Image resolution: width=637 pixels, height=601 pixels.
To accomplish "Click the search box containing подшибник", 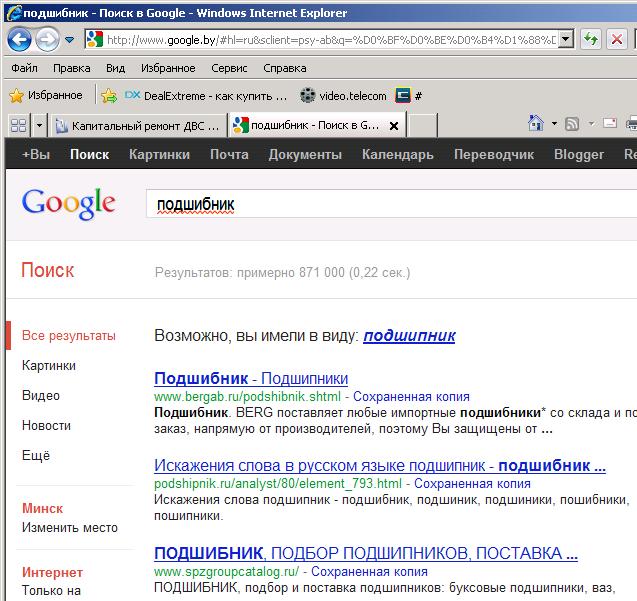I will click(x=391, y=204).
